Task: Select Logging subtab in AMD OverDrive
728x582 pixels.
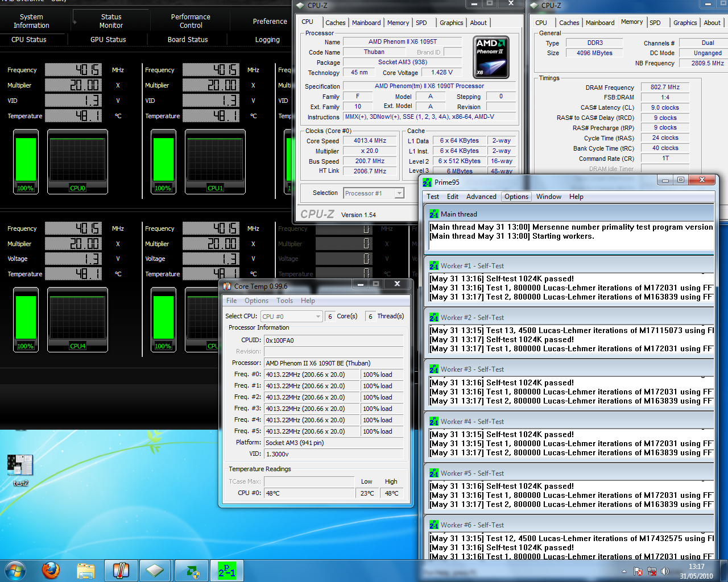Action: click(x=267, y=39)
